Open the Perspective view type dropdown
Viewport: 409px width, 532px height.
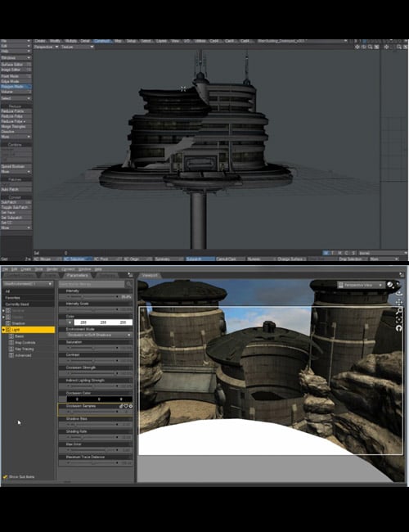46,47
